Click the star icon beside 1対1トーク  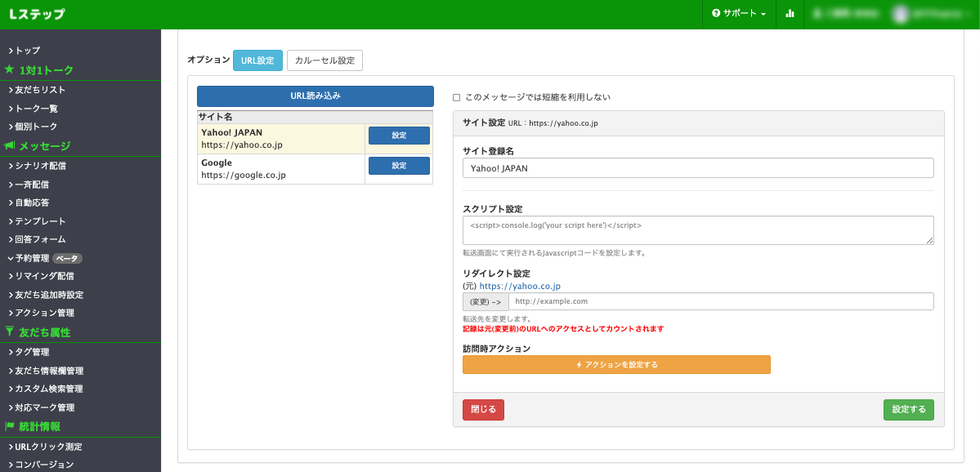coord(11,69)
